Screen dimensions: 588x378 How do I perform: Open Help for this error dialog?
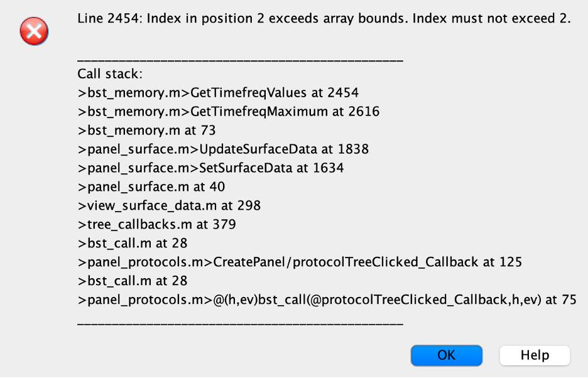[x=535, y=355]
